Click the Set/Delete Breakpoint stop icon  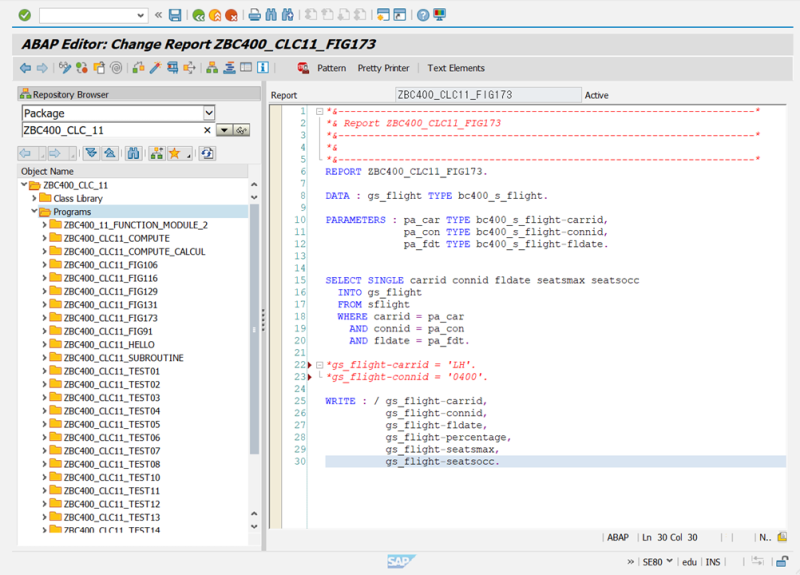(303, 68)
